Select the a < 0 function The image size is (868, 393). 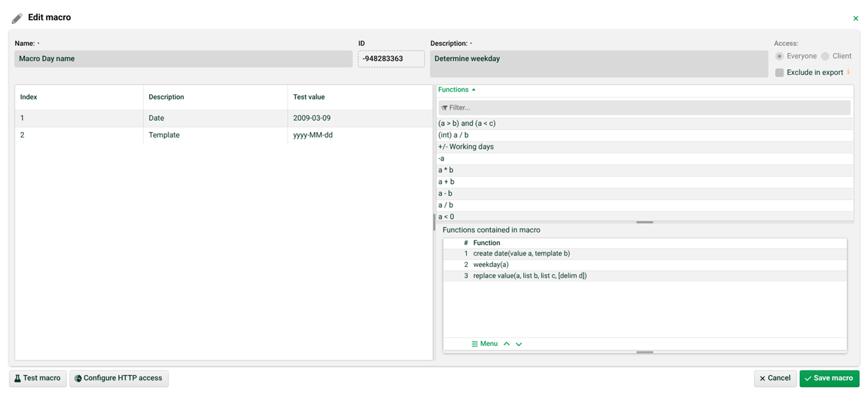click(x=645, y=216)
